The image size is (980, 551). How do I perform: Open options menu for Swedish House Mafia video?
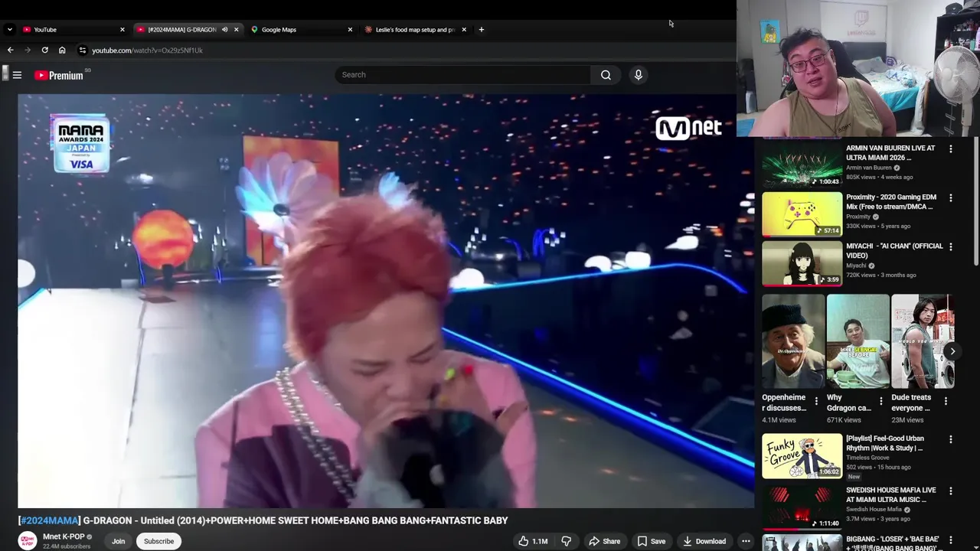(951, 491)
